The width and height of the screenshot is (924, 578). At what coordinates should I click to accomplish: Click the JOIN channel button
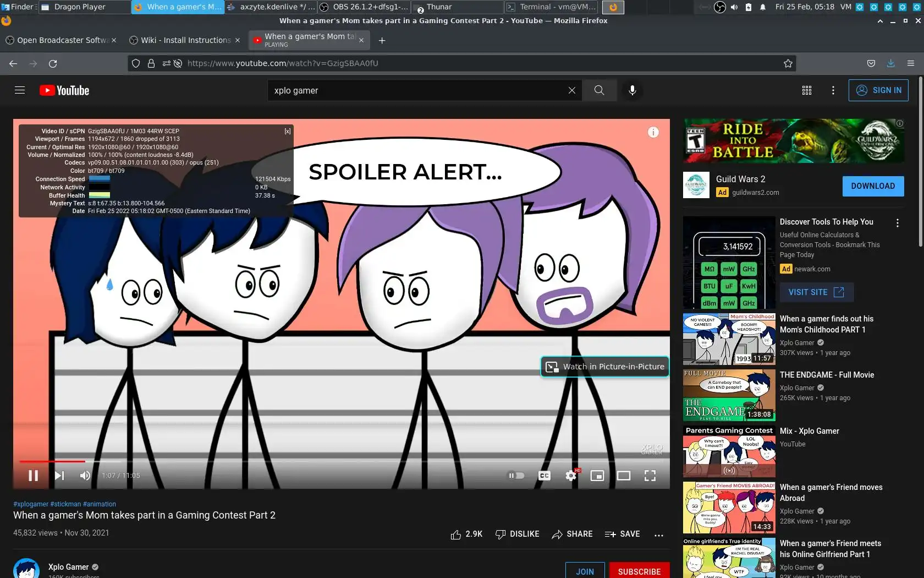tap(585, 571)
